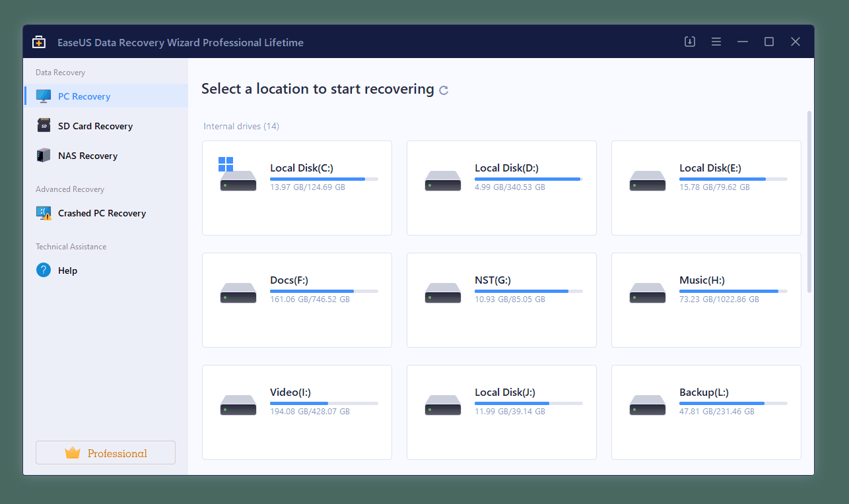The image size is (849, 504).
Task: Select PC Recovery in the sidebar
Action: [106, 96]
